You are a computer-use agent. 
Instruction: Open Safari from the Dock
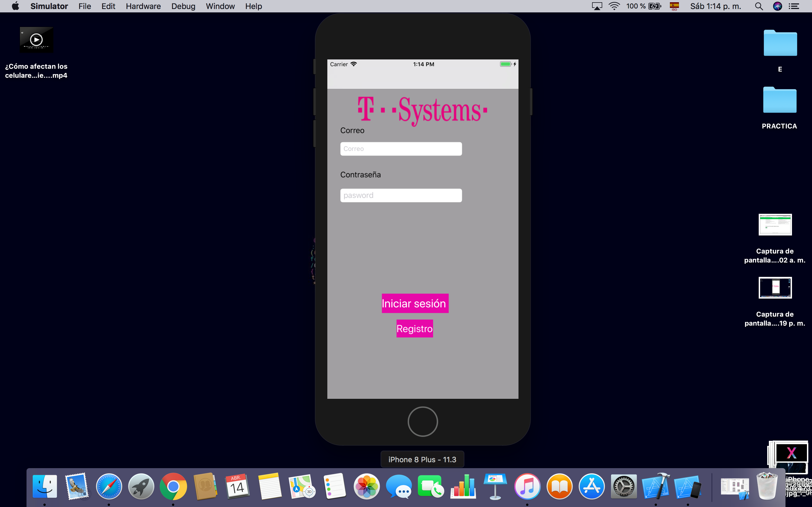[x=109, y=486]
